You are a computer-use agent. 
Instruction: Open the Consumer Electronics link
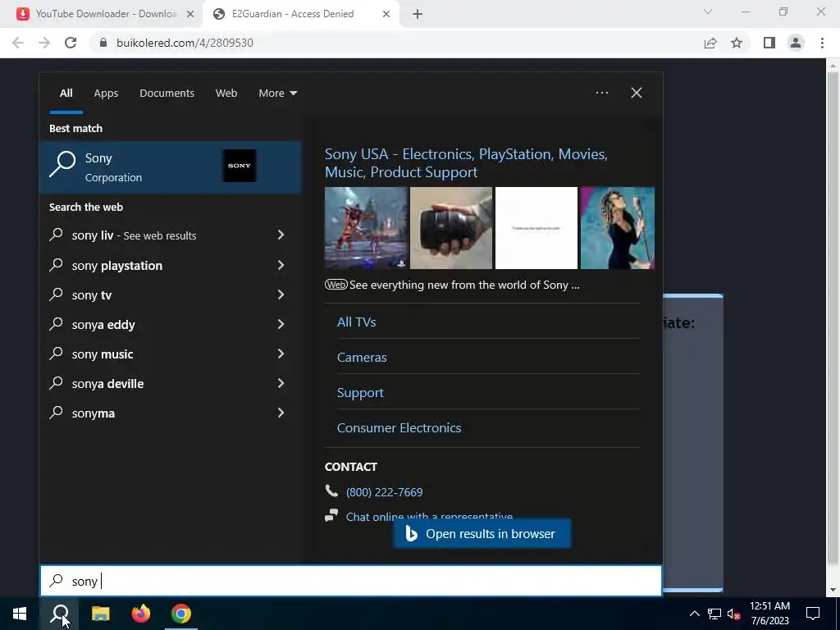[399, 428]
